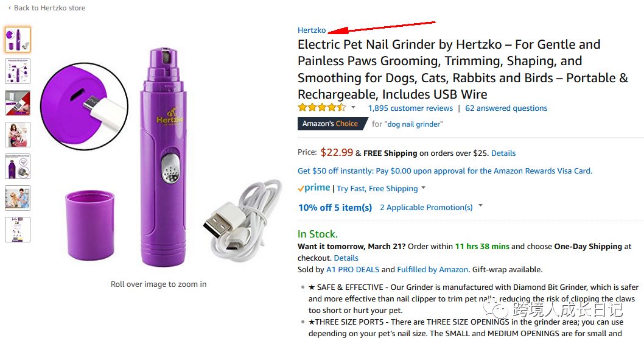Select first product thumbnail with USB closeup
Image resolution: width=644 pixels, height=338 pixels.
pos(18,40)
